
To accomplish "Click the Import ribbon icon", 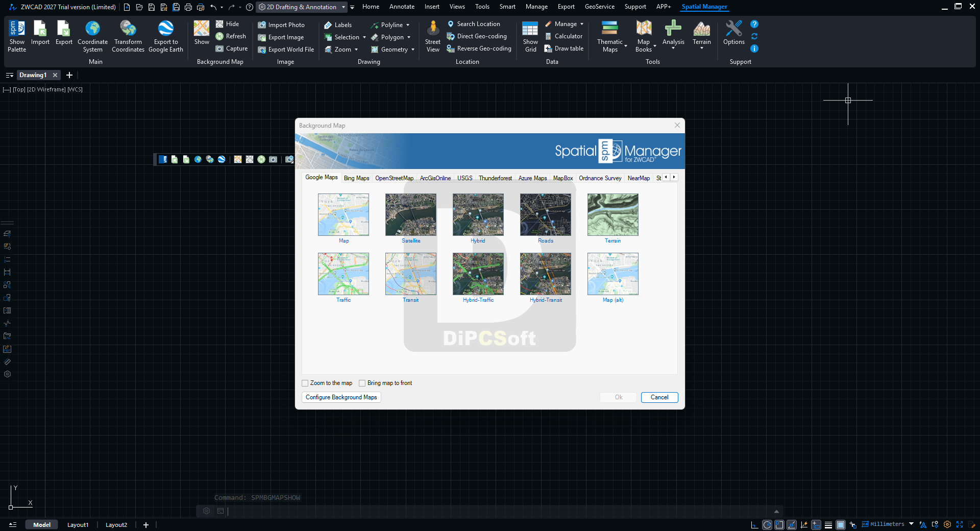I will click(x=40, y=33).
